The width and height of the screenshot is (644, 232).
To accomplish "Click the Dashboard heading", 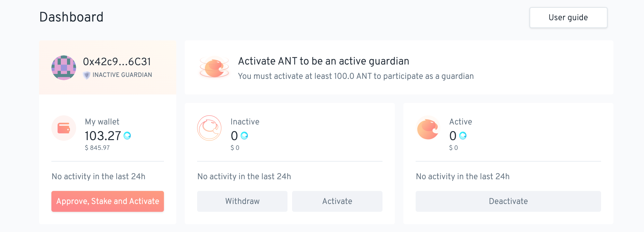I will [71, 17].
